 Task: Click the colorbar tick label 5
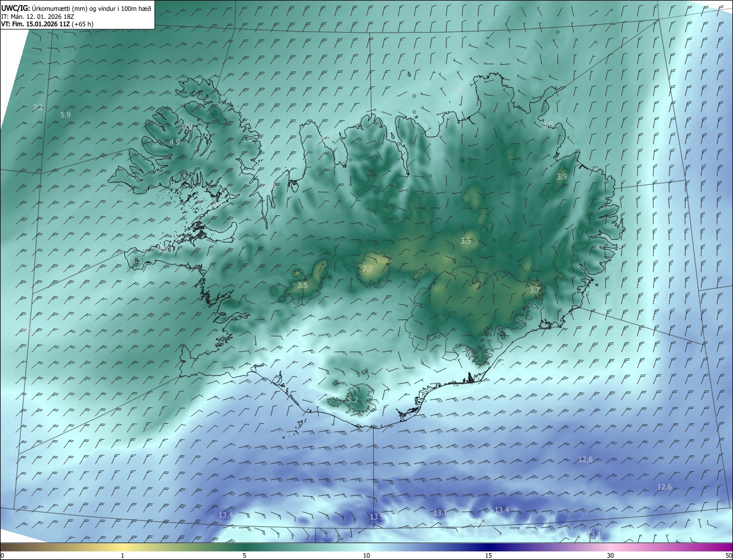click(x=245, y=555)
